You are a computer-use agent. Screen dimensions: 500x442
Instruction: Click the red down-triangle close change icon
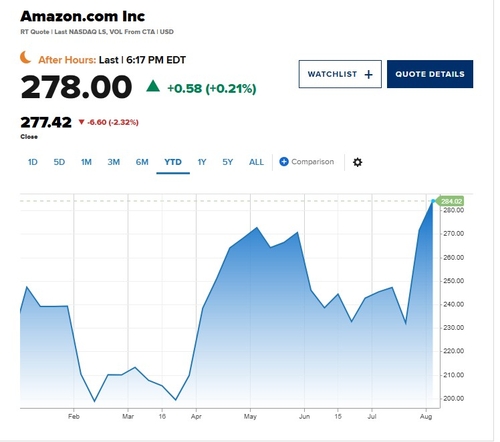81,122
